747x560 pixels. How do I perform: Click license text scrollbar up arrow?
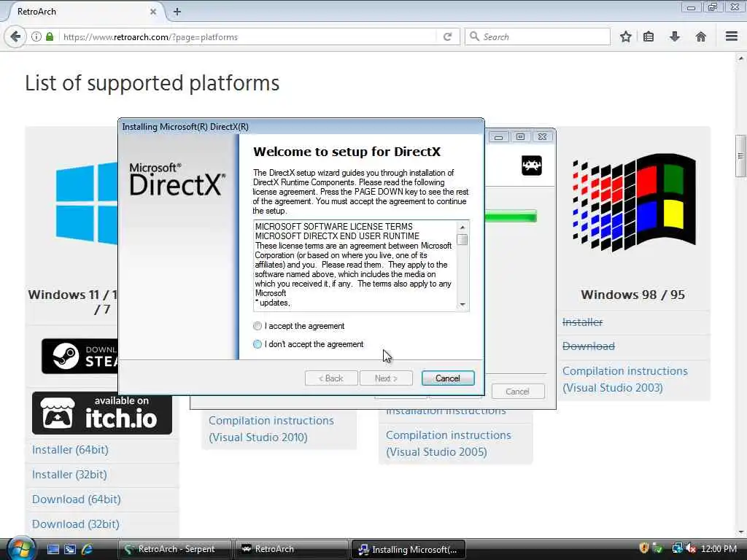click(462, 226)
